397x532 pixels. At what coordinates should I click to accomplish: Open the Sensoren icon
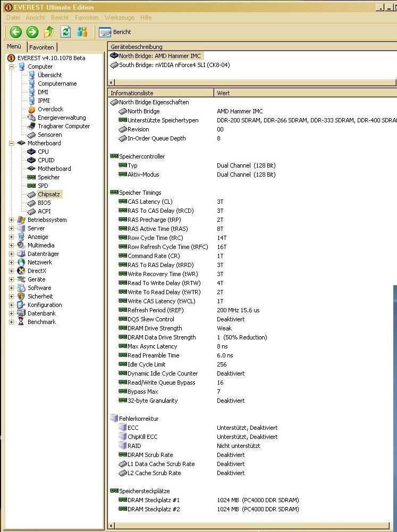pos(31,135)
